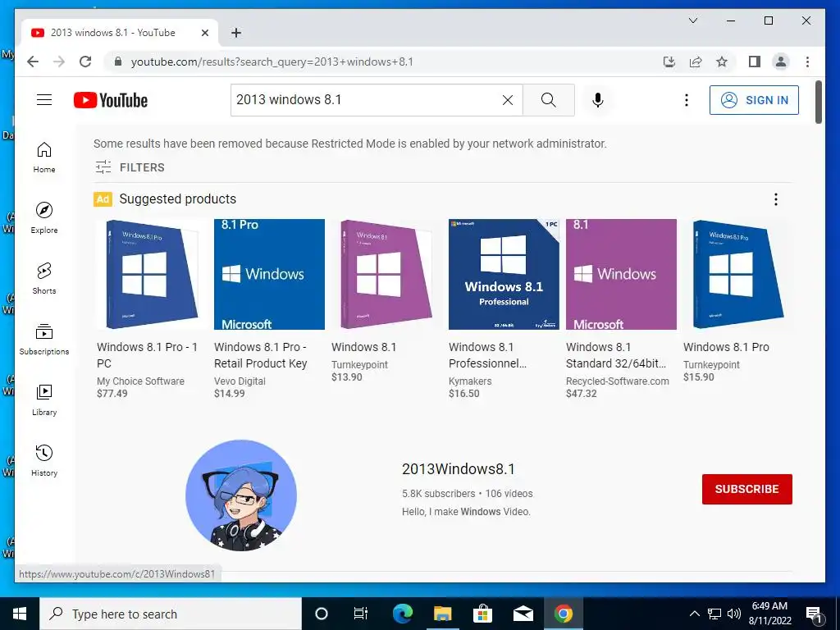Open Shorts in the sidebar
Screen dimensions: 840x630
[x=44, y=279]
